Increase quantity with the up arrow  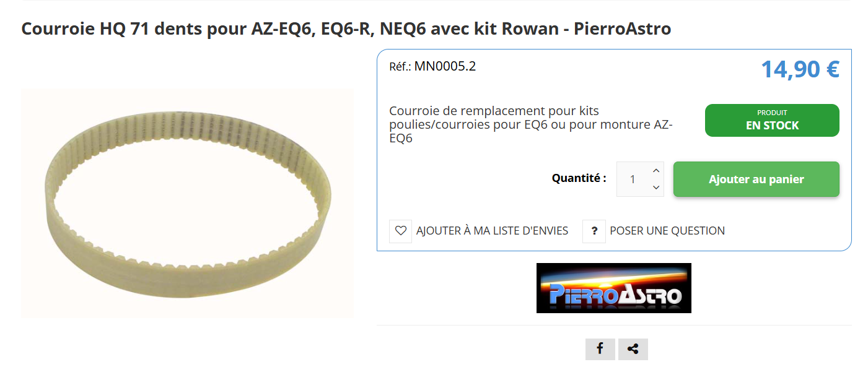656,171
